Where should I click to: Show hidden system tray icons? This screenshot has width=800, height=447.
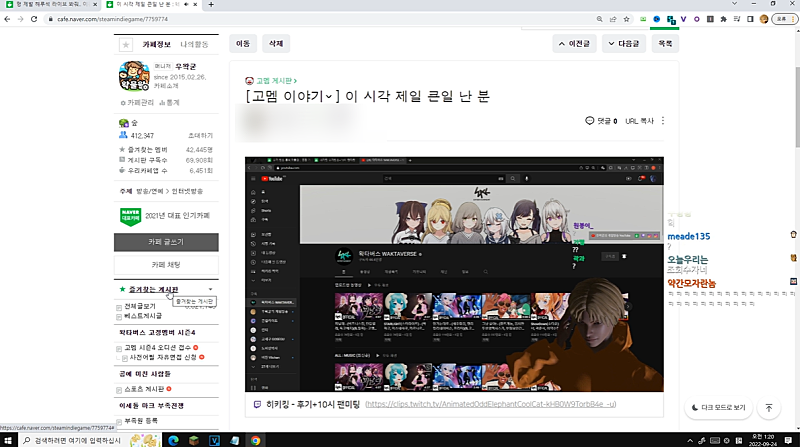tap(690, 440)
